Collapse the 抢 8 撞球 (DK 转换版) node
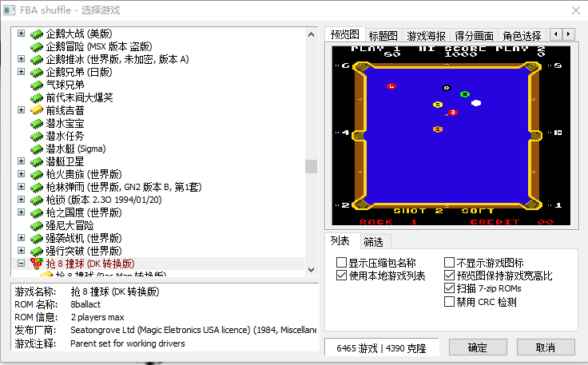The height and width of the screenshot is (365, 588). [x=22, y=264]
